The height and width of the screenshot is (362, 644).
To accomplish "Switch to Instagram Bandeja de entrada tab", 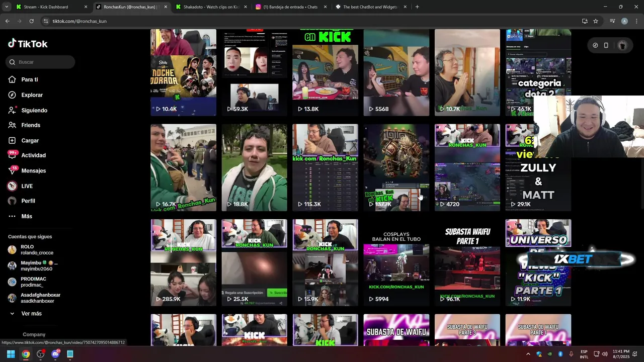I will coord(291,7).
